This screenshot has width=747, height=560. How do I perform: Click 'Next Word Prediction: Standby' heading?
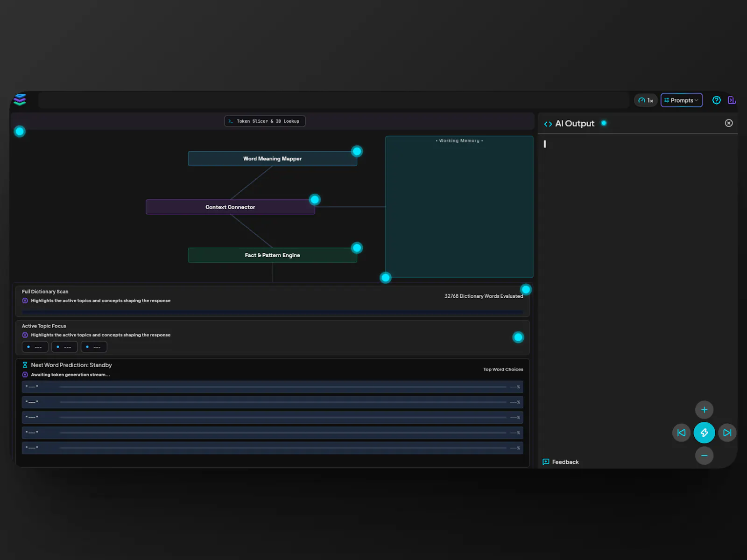[x=71, y=365]
